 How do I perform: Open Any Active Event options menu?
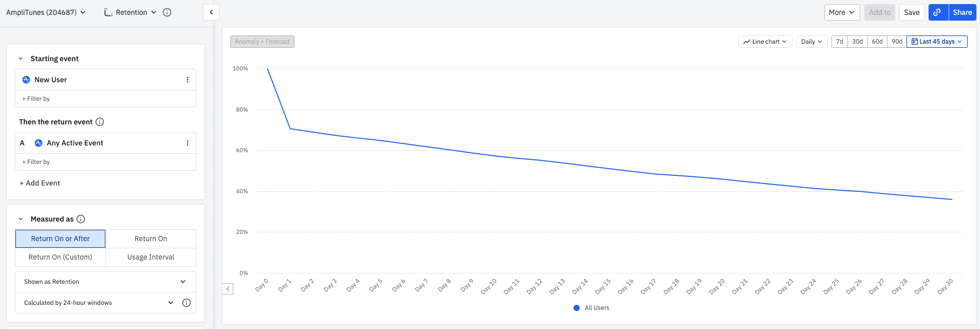click(x=188, y=143)
